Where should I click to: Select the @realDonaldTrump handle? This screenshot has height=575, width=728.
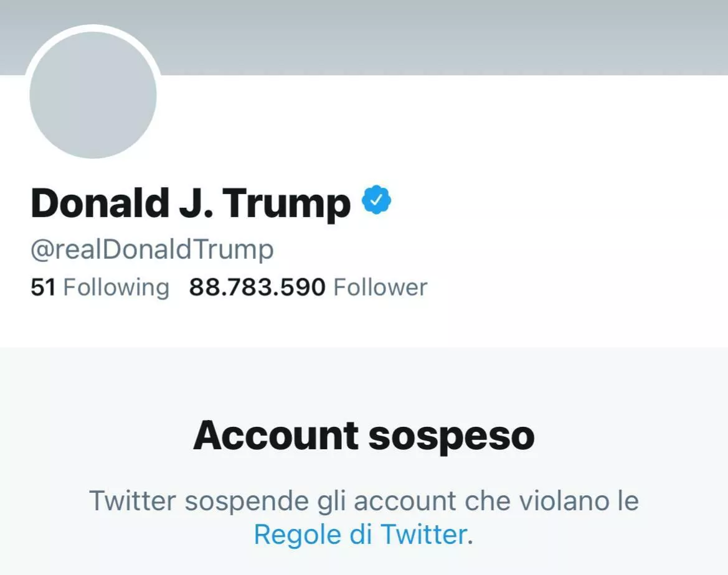click(x=152, y=250)
